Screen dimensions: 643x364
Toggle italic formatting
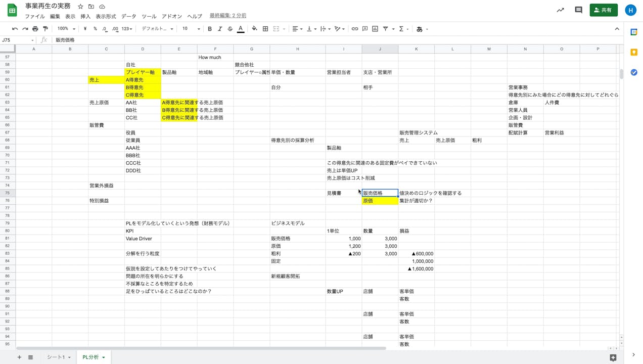219,29
